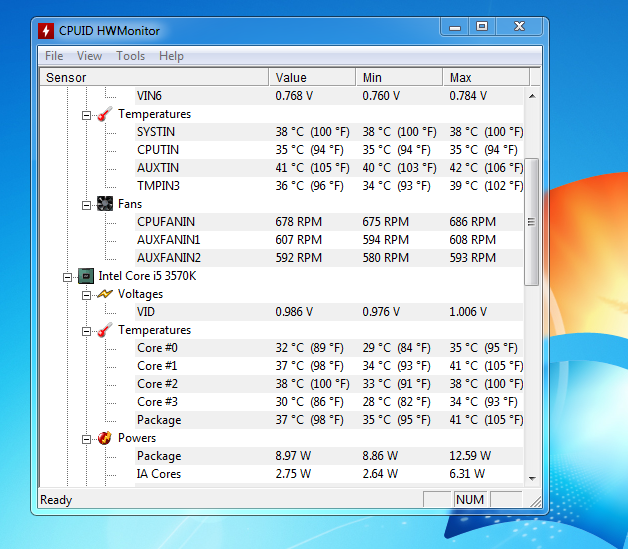Click the 12.59 W max Package power

tap(470, 456)
